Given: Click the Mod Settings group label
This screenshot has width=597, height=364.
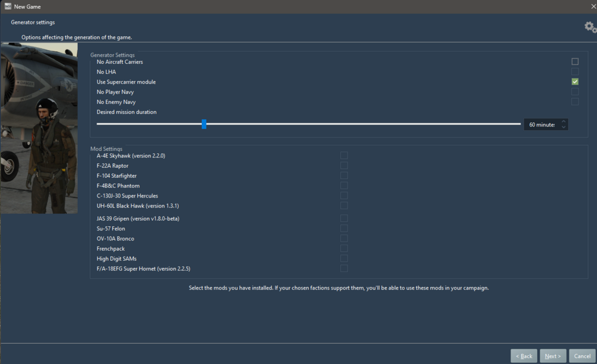Looking at the screenshot, I should 106,149.
